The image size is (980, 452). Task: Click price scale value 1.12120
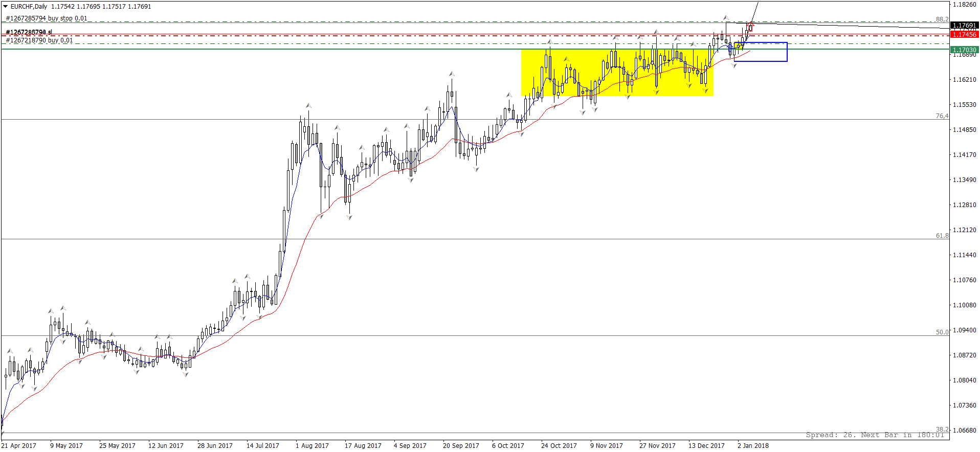[964, 230]
